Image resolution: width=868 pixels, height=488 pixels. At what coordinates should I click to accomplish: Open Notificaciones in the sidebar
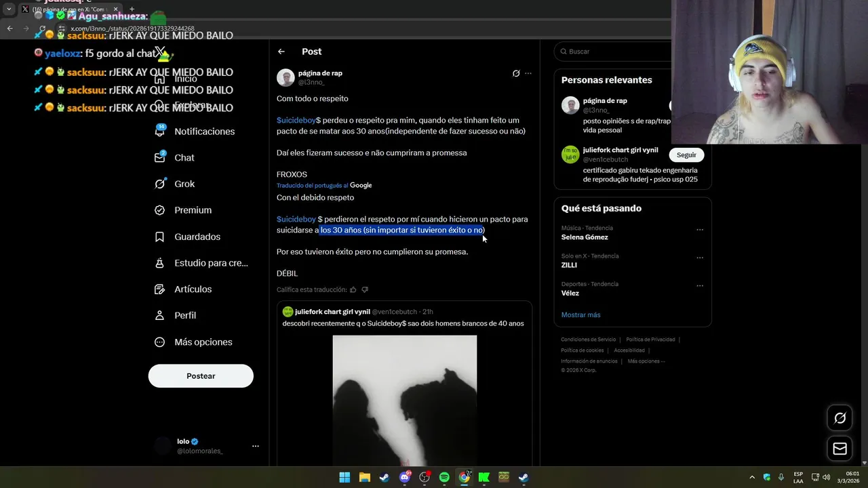tap(195, 131)
